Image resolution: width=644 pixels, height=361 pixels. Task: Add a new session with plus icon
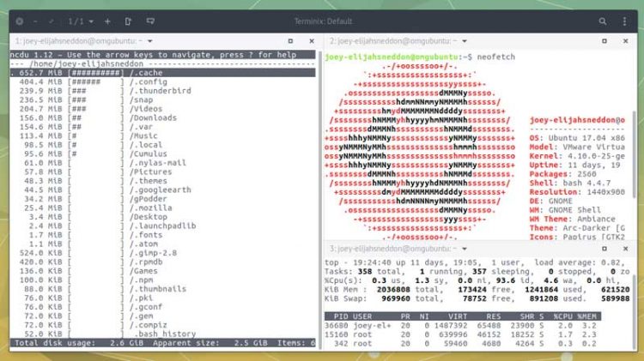[x=107, y=21]
